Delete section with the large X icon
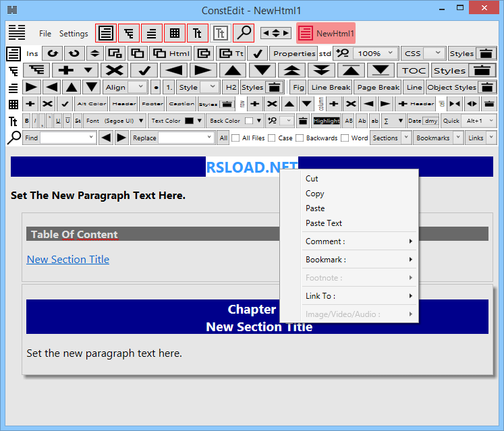This screenshot has width=504, height=431. pos(115,70)
